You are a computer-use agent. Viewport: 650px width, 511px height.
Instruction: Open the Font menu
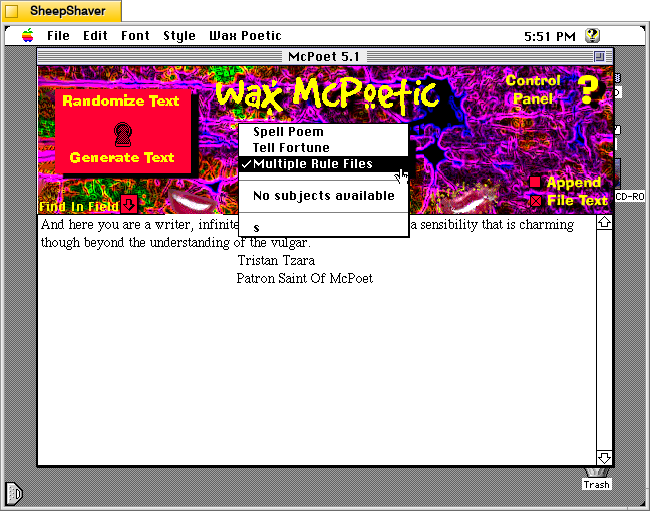click(135, 36)
